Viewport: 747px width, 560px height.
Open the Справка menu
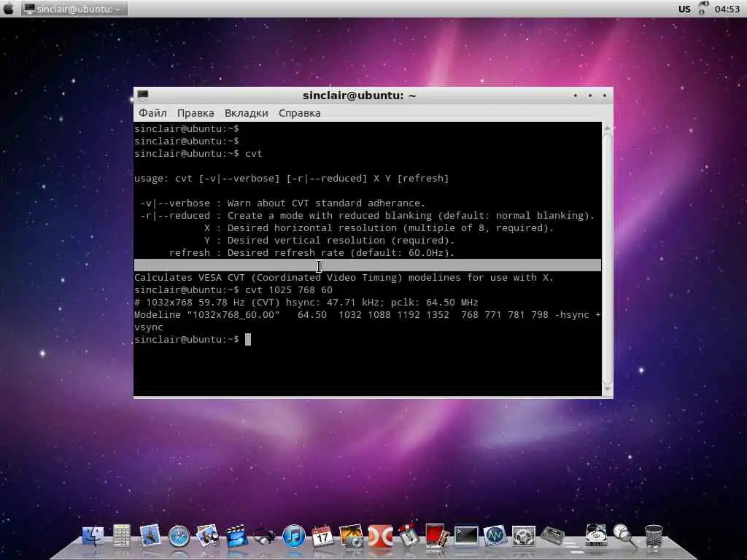point(299,113)
